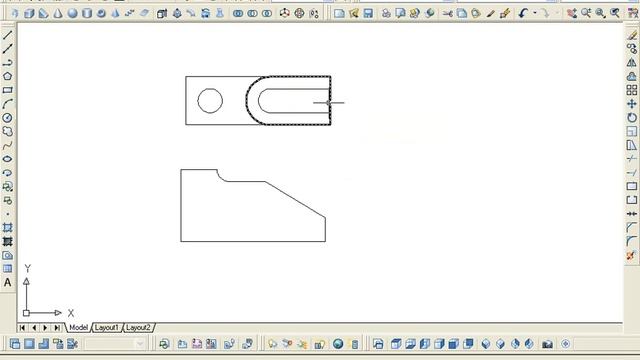Click the 3D Move gizmo icon

pyautogui.click(x=284, y=13)
